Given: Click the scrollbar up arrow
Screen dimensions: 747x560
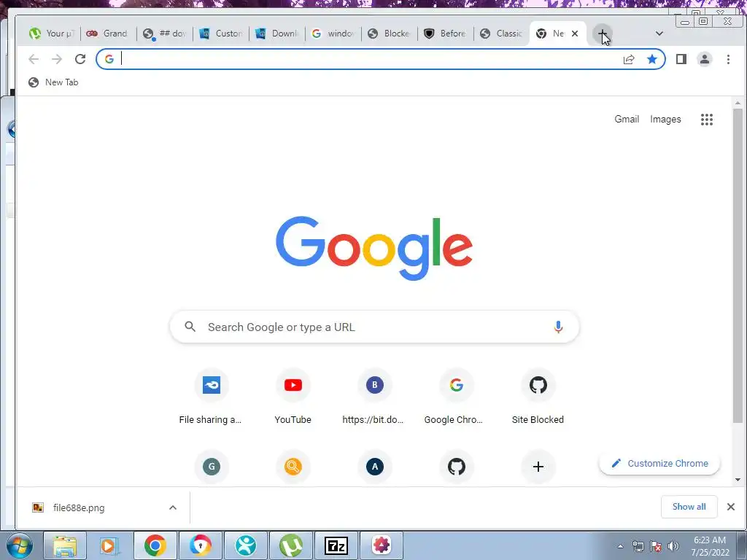Looking at the screenshot, I should 738,103.
